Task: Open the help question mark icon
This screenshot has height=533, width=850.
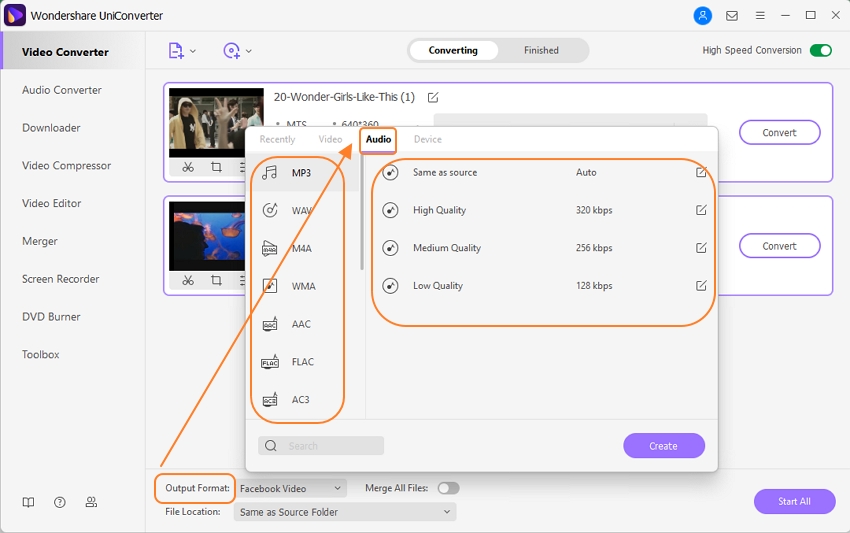Action: [x=60, y=502]
